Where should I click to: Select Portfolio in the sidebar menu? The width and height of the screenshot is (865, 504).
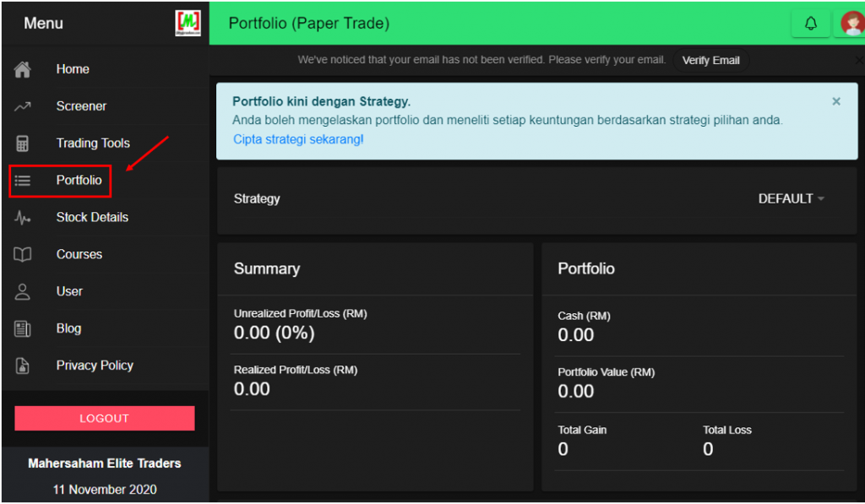[79, 181]
